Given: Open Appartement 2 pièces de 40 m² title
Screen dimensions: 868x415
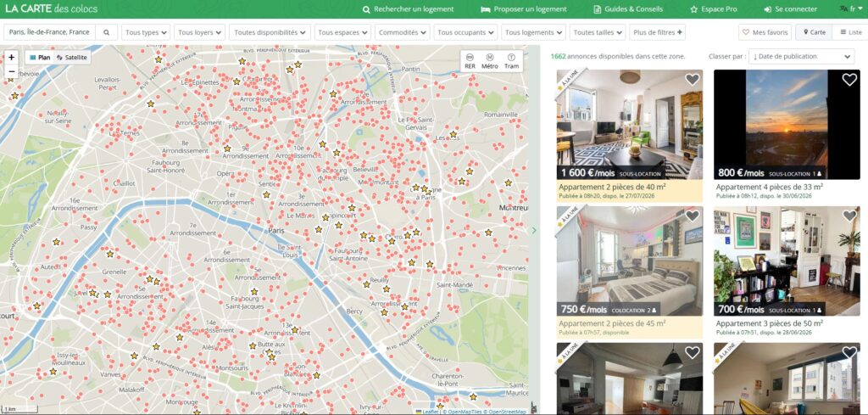Looking at the screenshot, I should click(x=612, y=188).
